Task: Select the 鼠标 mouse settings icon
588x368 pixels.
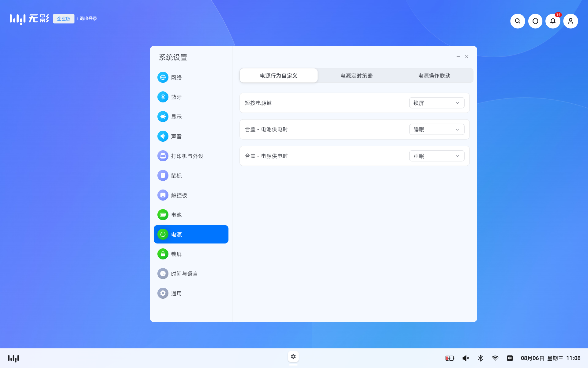Action: 163,175
